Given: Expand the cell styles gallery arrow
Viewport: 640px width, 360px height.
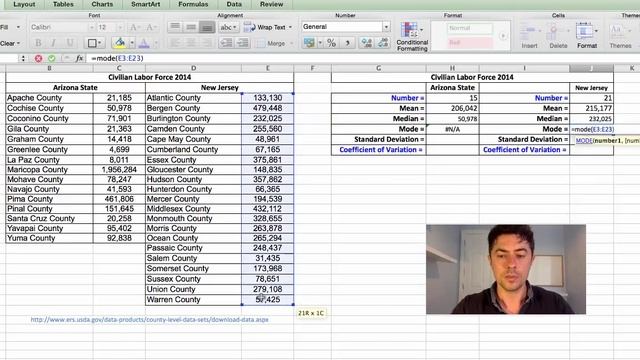Looking at the screenshot, I should [x=503, y=36].
